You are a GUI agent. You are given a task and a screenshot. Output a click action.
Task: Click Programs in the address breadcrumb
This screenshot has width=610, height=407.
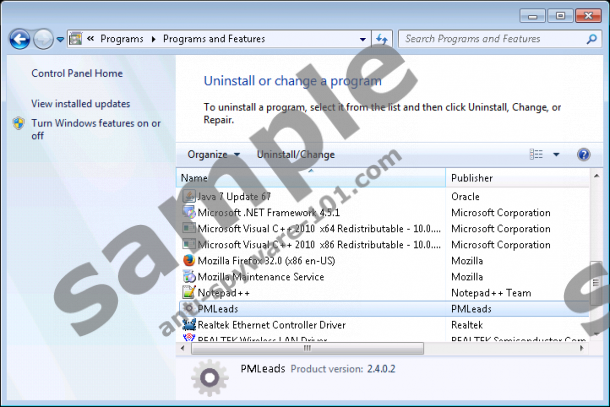121,39
